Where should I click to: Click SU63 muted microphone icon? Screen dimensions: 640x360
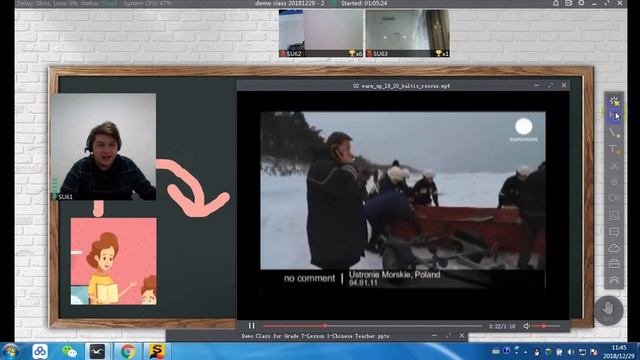click(369, 53)
